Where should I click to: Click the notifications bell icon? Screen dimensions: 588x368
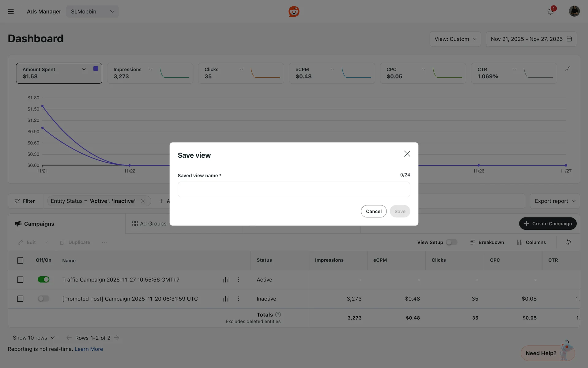coord(550,12)
